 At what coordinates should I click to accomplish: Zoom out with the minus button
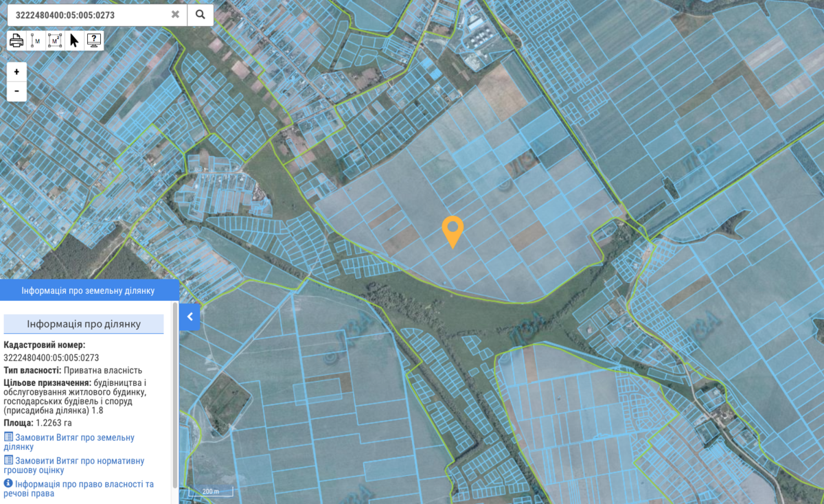[16, 91]
